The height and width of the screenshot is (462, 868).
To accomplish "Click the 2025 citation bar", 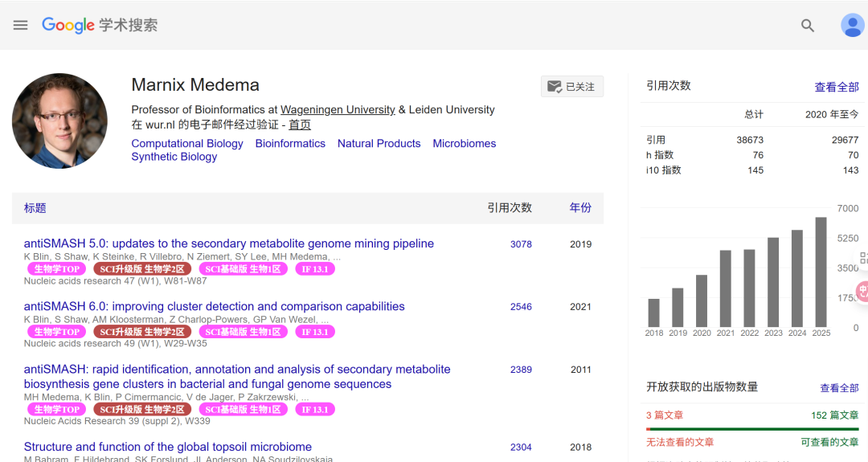I will coord(821,272).
